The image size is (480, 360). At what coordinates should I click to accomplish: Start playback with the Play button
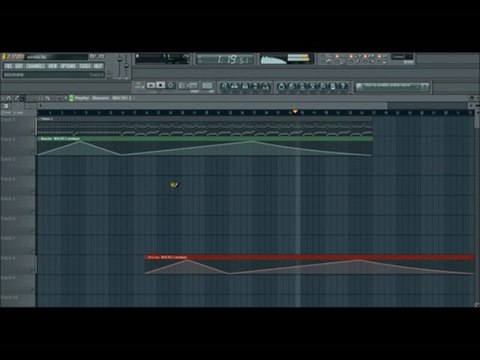click(151, 86)
